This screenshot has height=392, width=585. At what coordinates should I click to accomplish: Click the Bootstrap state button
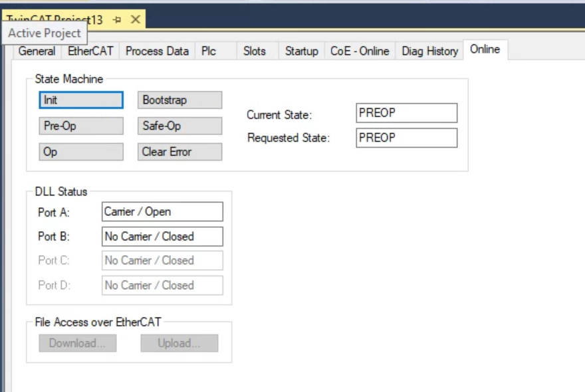coord(180,100)
